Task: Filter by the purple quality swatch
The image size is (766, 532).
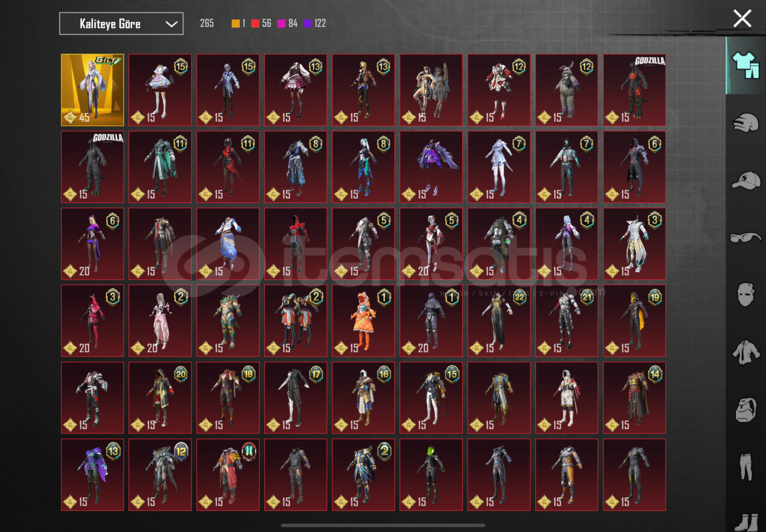Action: [x=308, y=23]
